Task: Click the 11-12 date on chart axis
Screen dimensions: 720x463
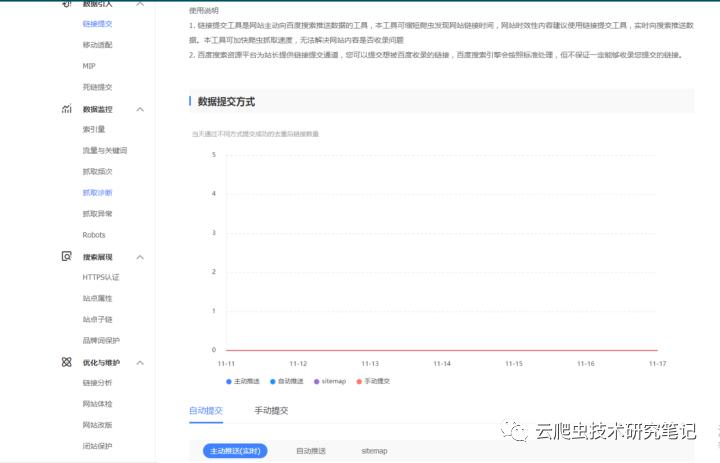Action: [298, 364]
